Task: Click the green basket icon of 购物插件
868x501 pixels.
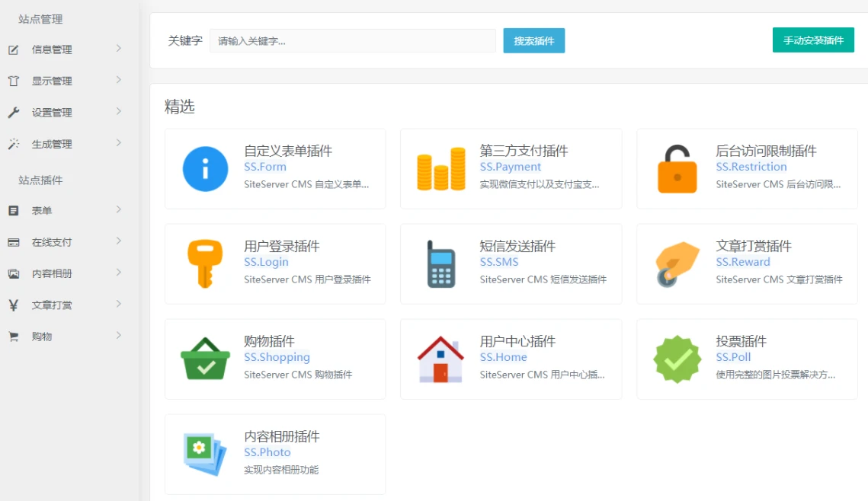Action: pos(205,359)
